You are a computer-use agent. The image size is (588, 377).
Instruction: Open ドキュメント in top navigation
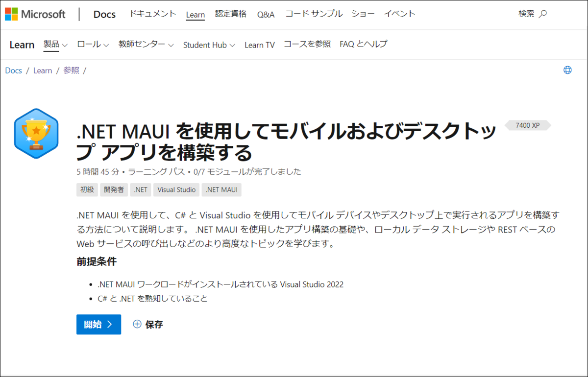coord(153,14)
